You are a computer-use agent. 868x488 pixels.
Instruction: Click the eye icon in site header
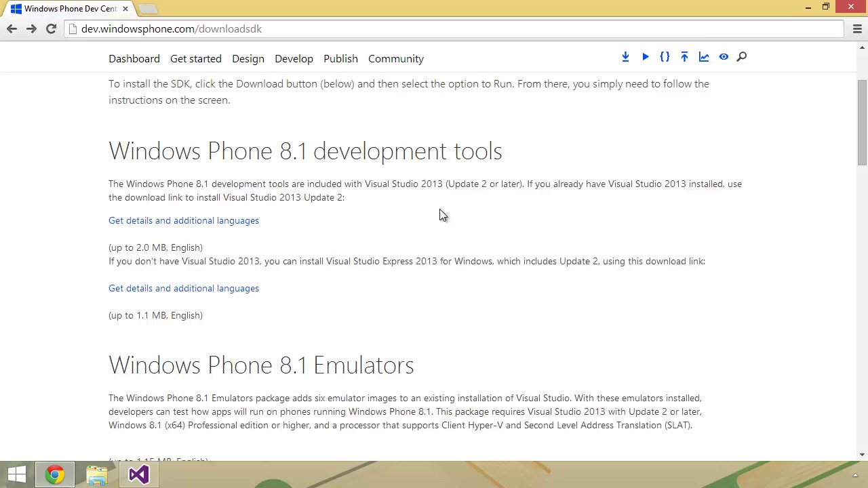(724, 57)
